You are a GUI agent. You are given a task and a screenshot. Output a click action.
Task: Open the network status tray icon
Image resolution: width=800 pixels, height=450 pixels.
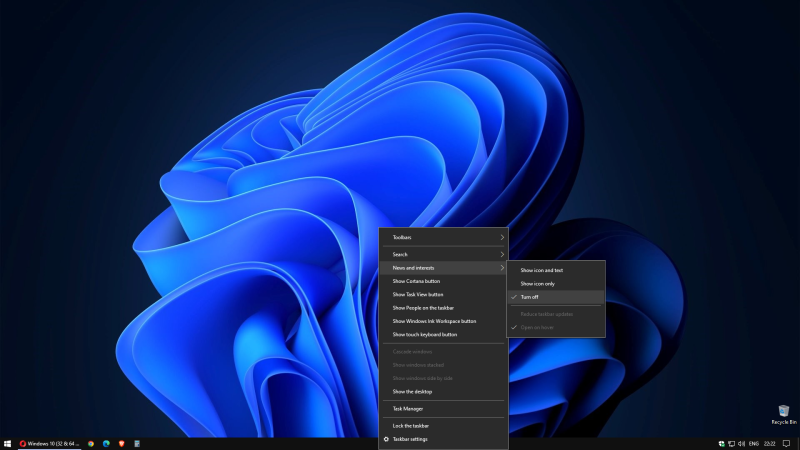(731, 443)
